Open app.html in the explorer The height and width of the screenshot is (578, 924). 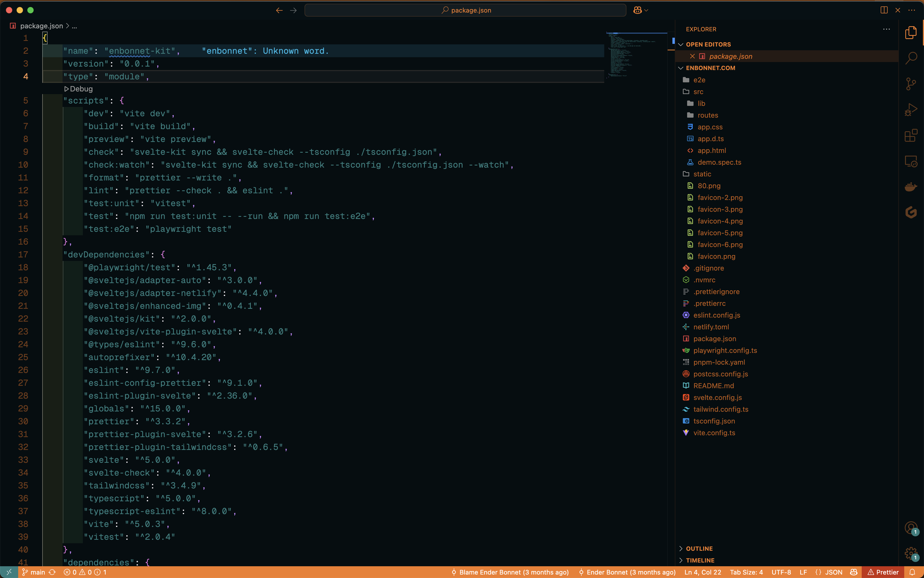711,151
